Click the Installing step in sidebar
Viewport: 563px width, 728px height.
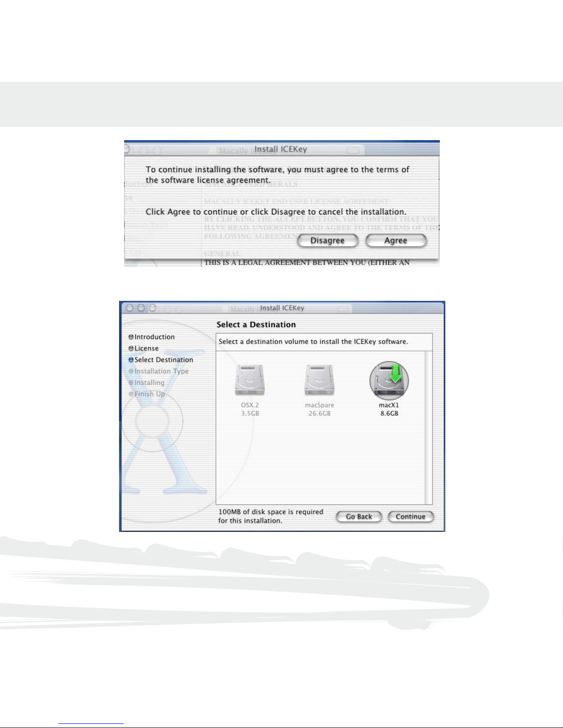[x=149, y=383]
